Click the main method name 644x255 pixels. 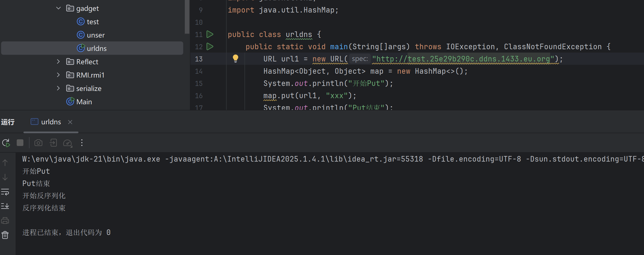[x=339, y=47]
